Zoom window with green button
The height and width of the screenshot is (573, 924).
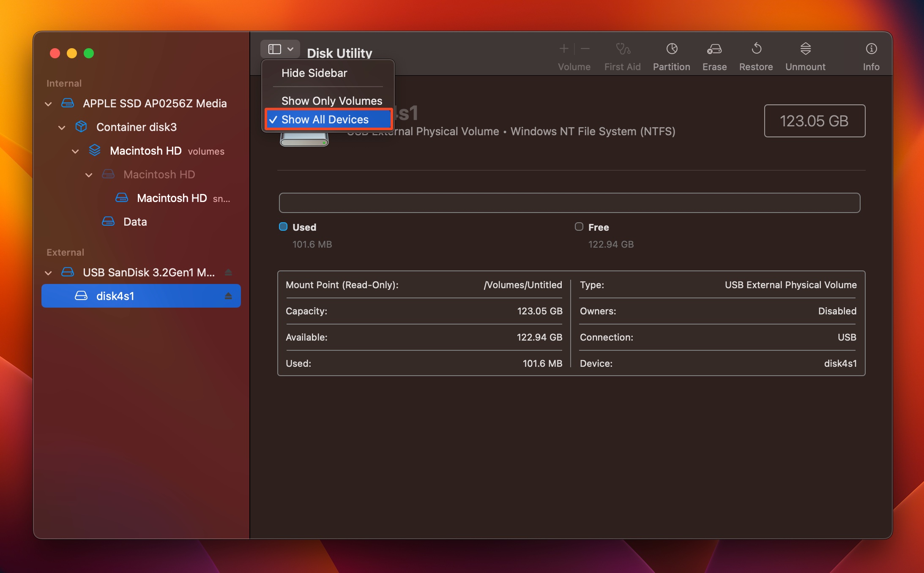[89, 53]
